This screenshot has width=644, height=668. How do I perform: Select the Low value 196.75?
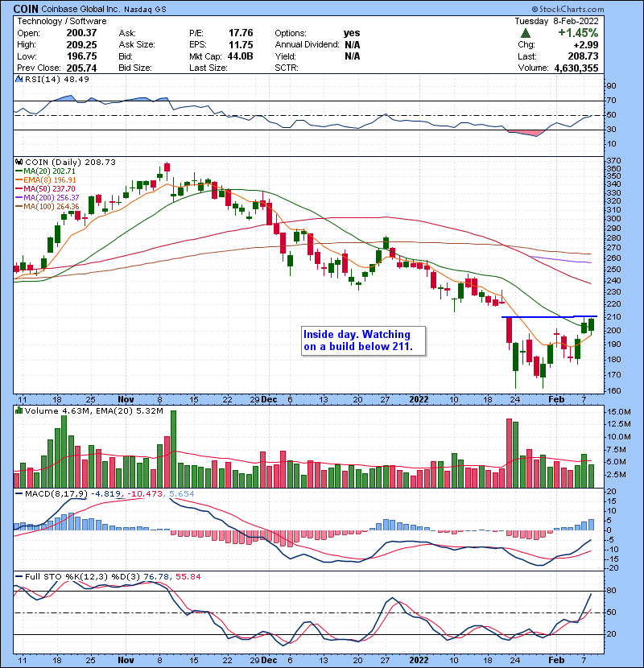[x=81, y=56]
